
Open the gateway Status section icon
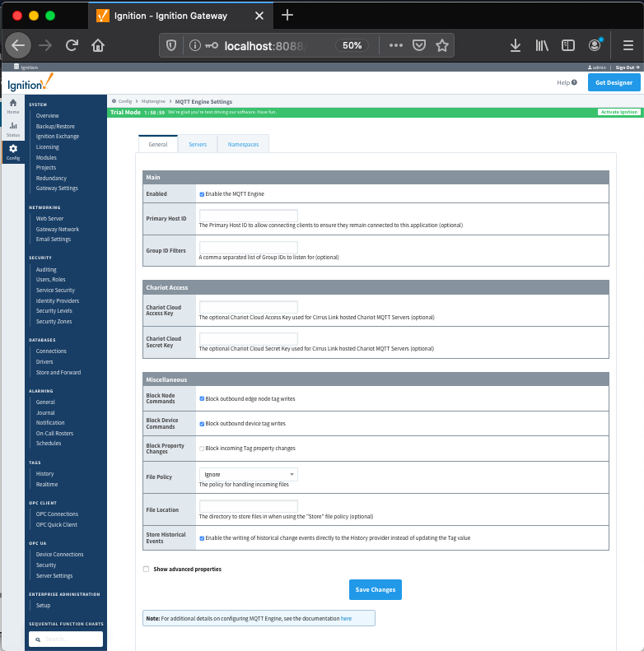pos(13,129)
